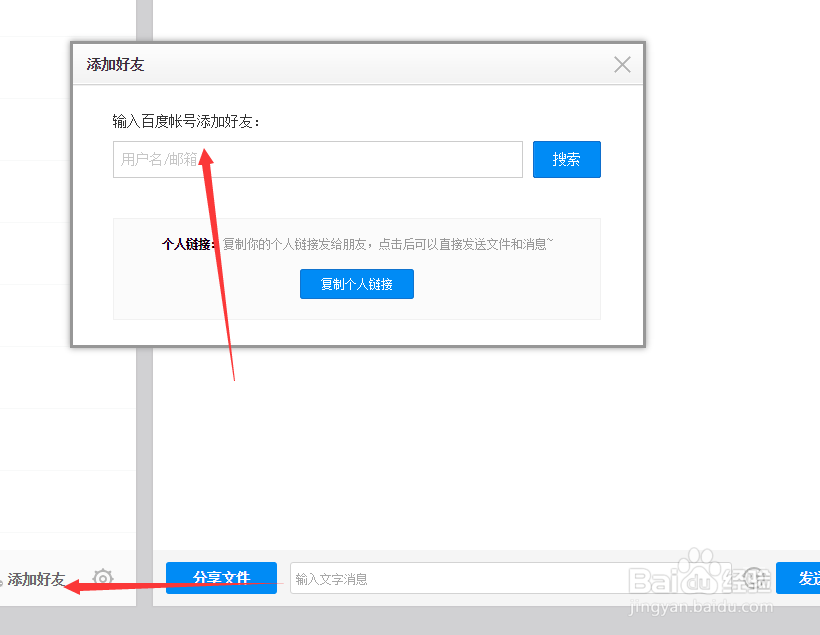The width and height of the screenshot is (820, 635).
Task: Click the settings gear icon beside 添加好友
Action: point(102,578)
